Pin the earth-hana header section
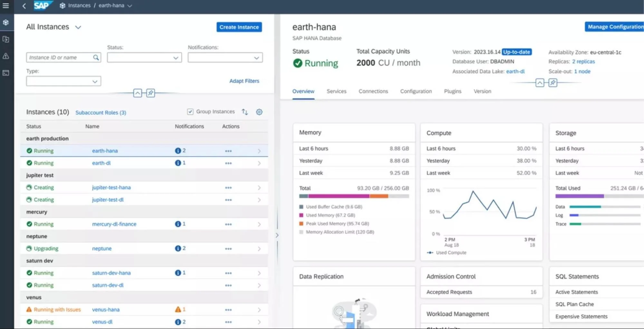 [553, 83]
